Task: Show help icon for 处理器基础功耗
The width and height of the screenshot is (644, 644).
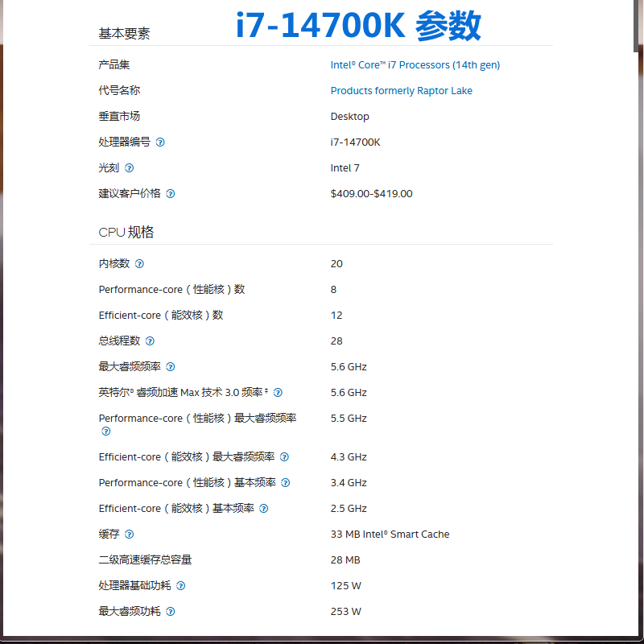Action: [181, 586]
